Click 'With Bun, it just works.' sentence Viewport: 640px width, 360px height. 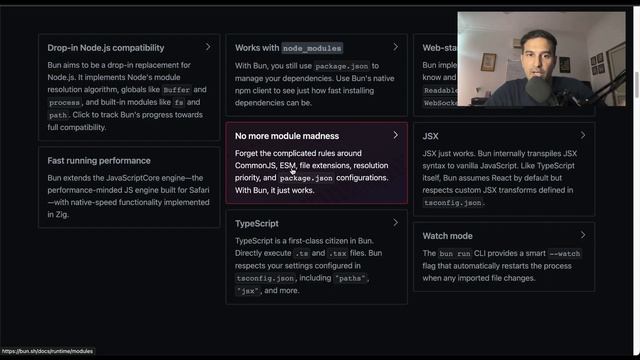point(274,190)
